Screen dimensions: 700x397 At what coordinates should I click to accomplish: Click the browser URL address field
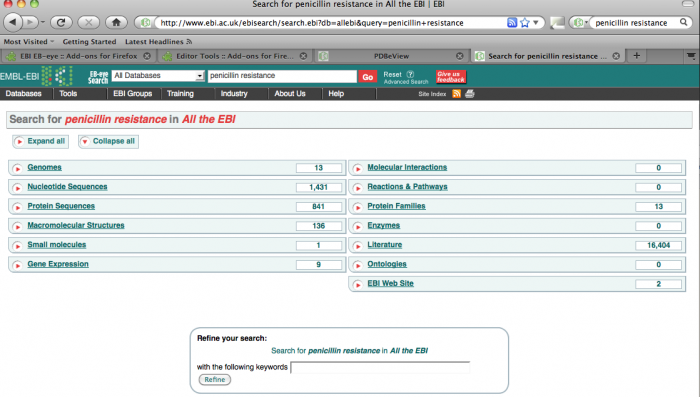(x=330, y=22)
